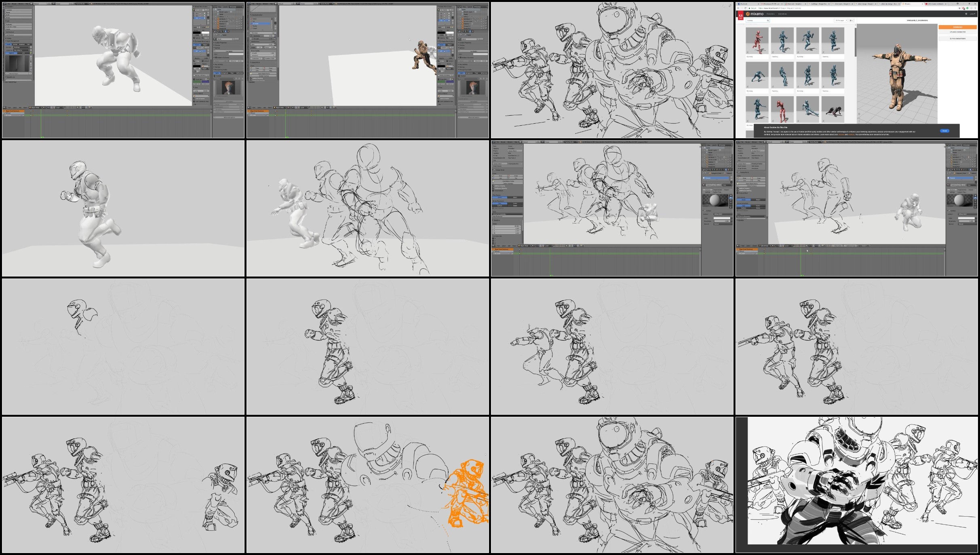Accept cookies with the blue Accept button

click(944, 131)
